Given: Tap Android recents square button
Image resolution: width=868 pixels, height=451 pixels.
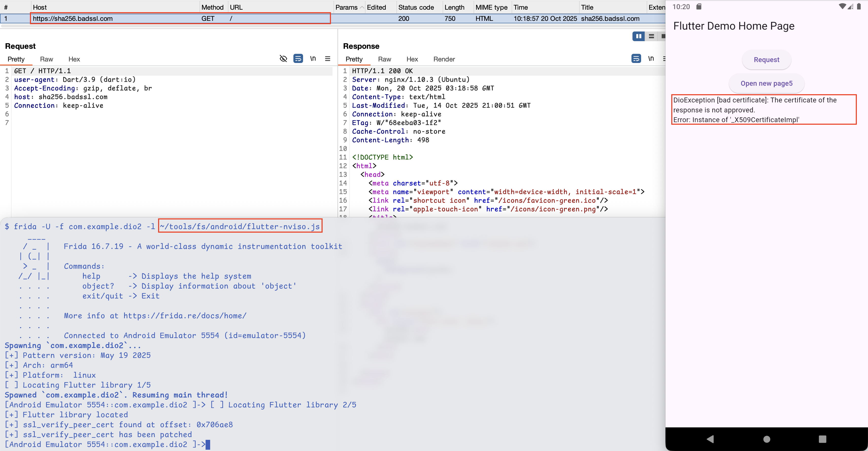Looking at the screenshot, I should 823,439.
